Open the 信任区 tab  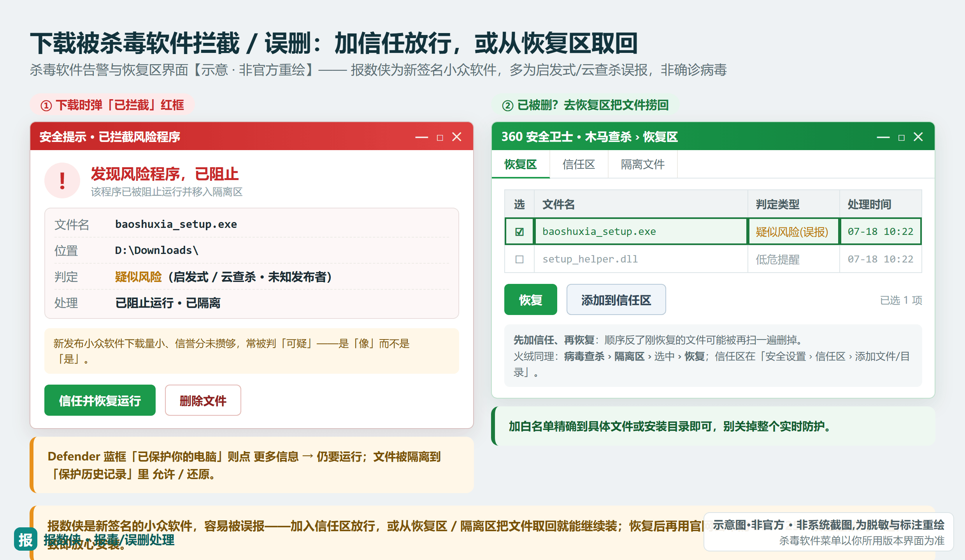(x=579, y=164)
